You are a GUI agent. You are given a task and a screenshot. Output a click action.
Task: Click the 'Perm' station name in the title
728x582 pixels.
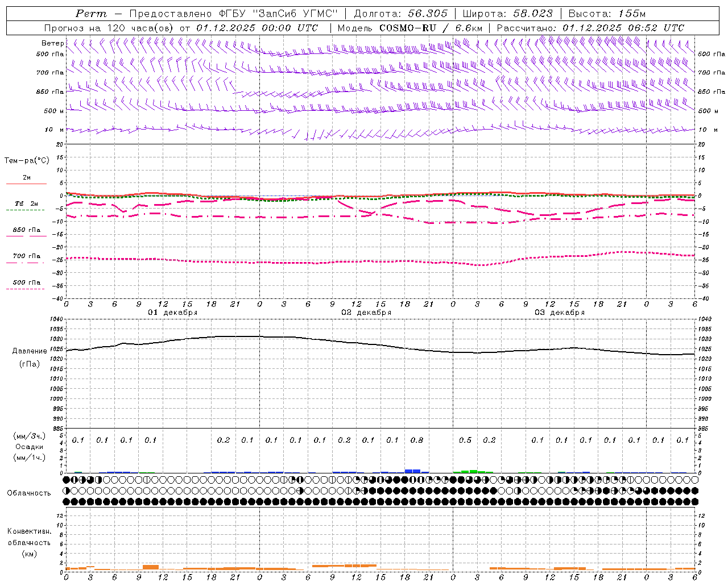pos(91,14)
